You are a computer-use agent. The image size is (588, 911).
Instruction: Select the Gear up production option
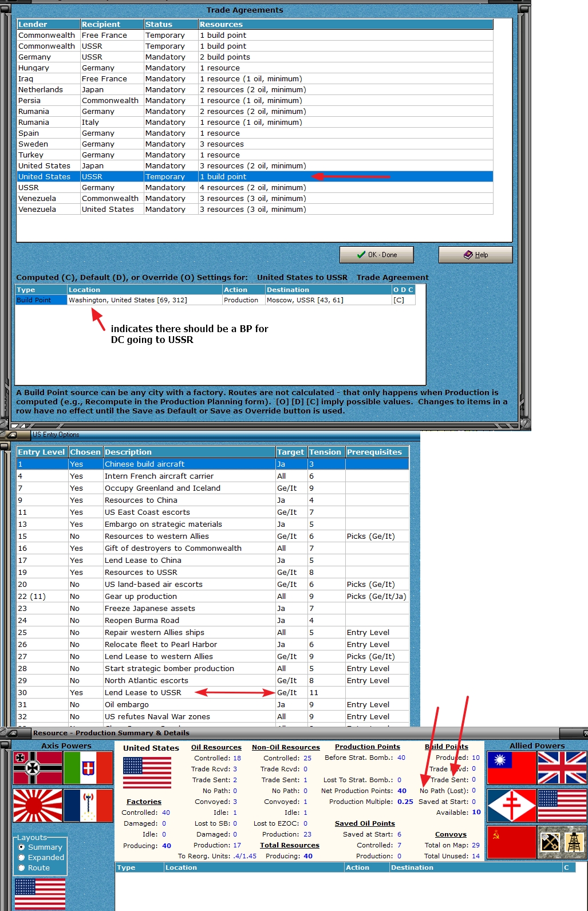pyautogui.click(x=213, y=596)
